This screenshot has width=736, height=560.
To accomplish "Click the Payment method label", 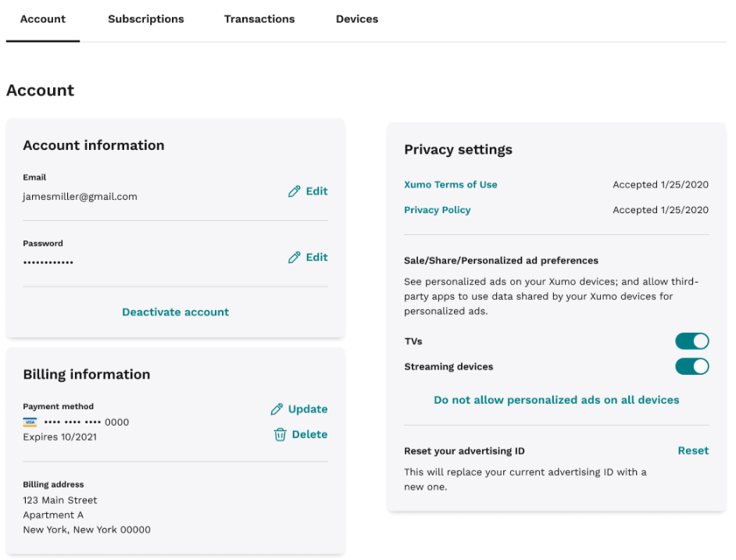I will click(x=58, y=406).
